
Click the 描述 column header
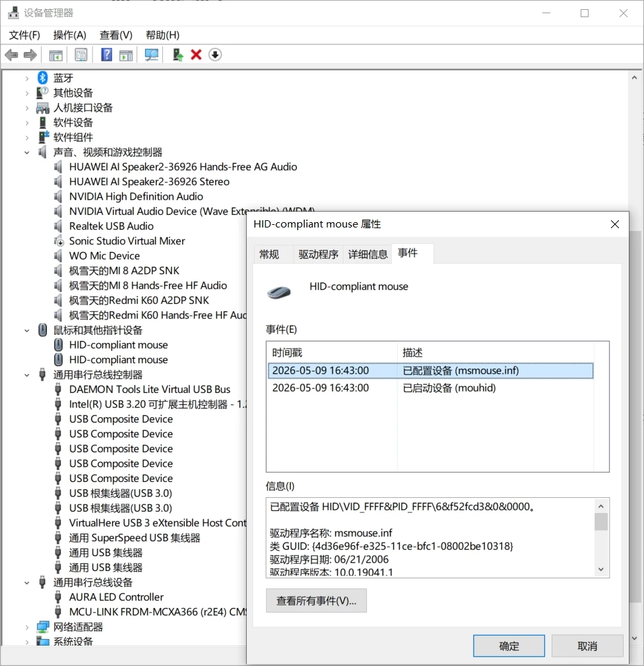point(496,352)
